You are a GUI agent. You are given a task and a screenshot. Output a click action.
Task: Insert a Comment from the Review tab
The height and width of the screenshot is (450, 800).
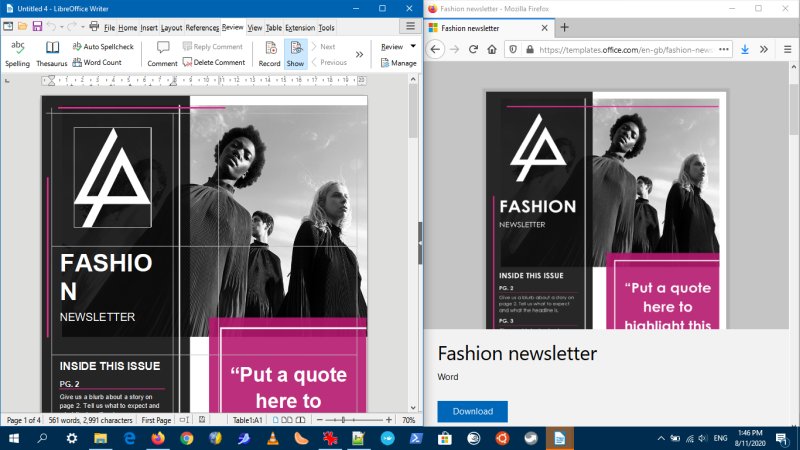click(162, 53)
